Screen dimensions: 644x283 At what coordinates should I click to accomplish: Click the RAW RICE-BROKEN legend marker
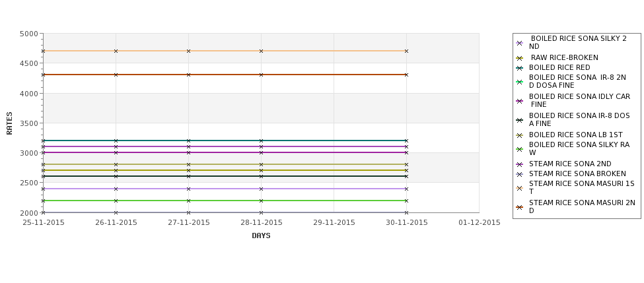pos(520,58)
